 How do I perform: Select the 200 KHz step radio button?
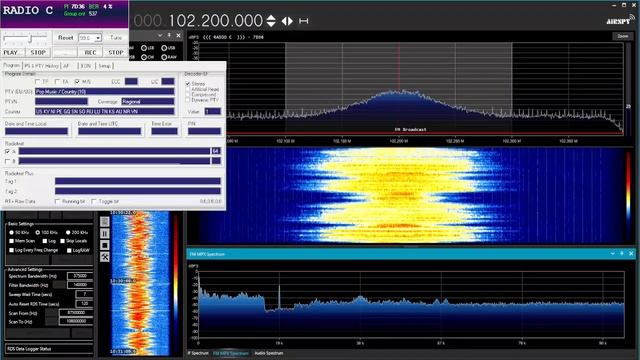tap(68, 232)
